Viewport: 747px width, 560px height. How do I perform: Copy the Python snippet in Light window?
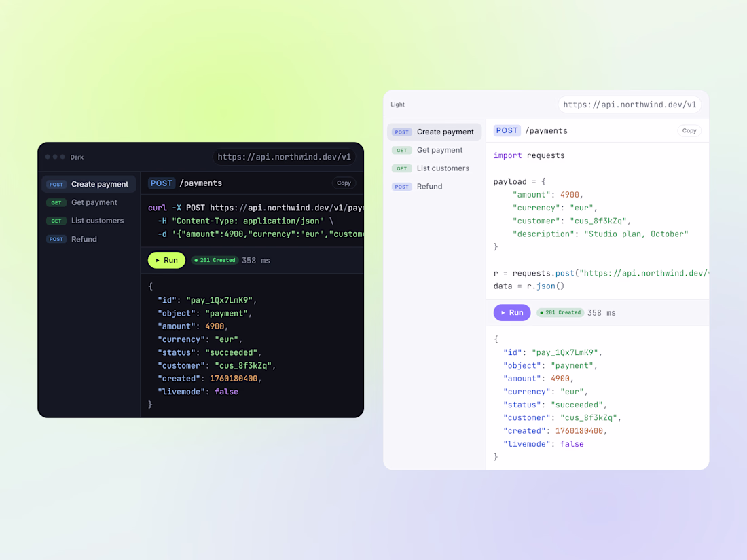pos(689,130)
